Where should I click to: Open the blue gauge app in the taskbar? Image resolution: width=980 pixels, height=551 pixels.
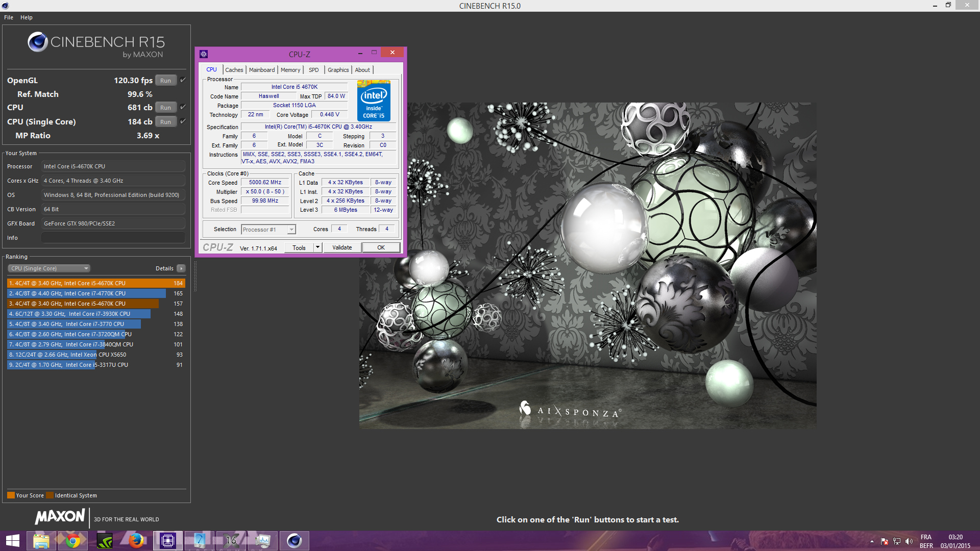(200, 541)
